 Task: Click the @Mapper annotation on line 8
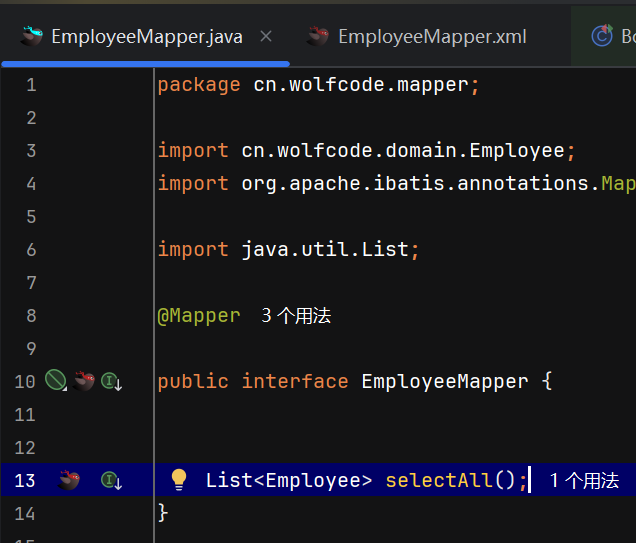[x=199, y=316]
